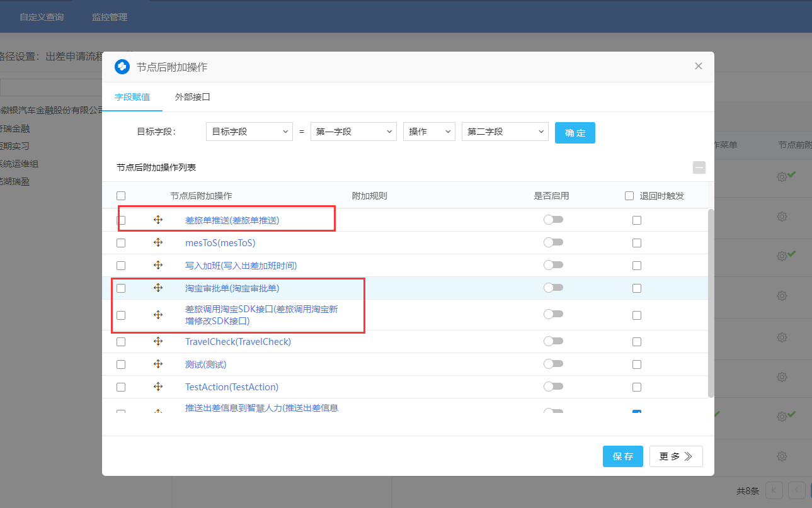Click the move handle for TestAction row
The image size is (812, 508).
click(158, 387)
